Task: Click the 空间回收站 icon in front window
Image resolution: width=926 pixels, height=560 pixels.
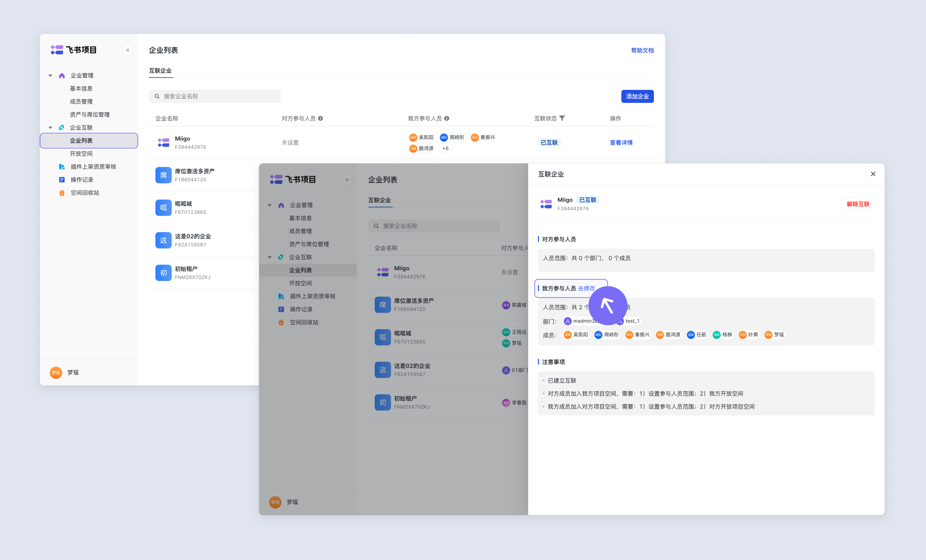Action: tap(281, 322)
